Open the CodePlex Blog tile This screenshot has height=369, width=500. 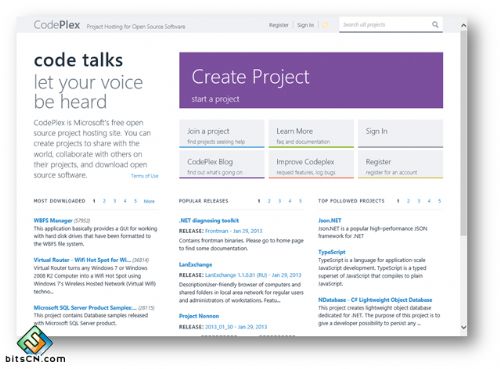pos(222,164)
